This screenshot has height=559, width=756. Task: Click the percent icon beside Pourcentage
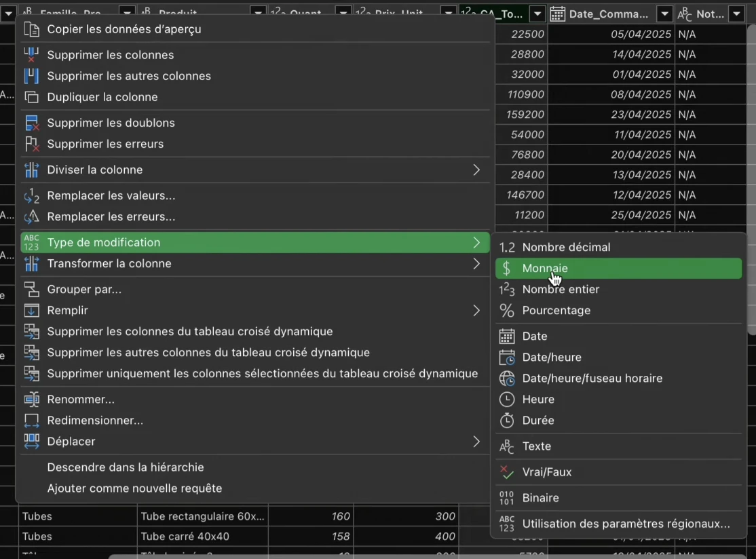pos(507,310)
